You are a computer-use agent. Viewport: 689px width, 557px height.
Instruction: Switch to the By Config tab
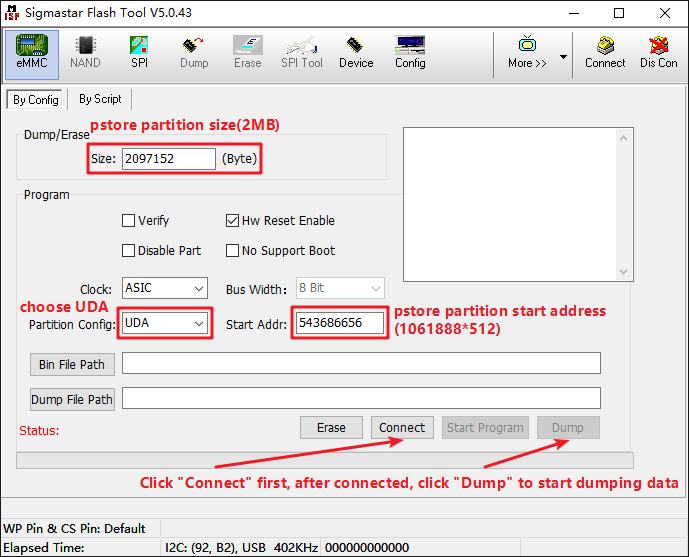pos(35,100)
